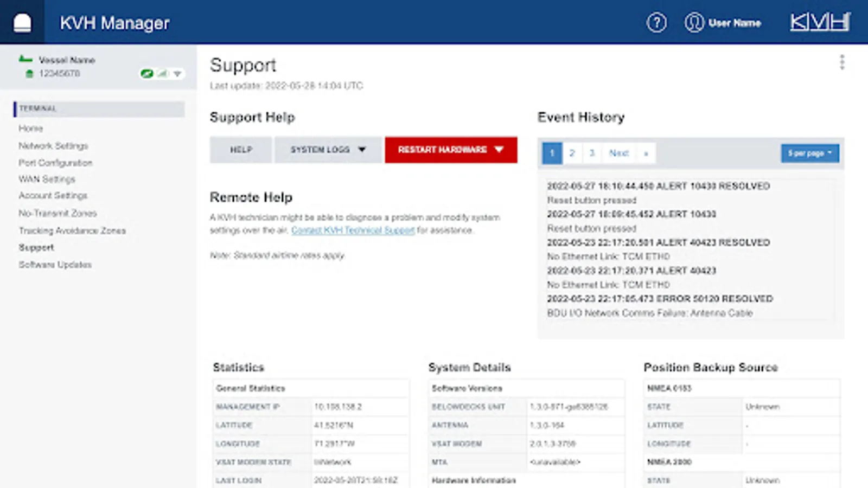This screenshot has width=868, height=488.
Task: Open Software Updates
Action: pyautogui.click(x=55, y=265)
